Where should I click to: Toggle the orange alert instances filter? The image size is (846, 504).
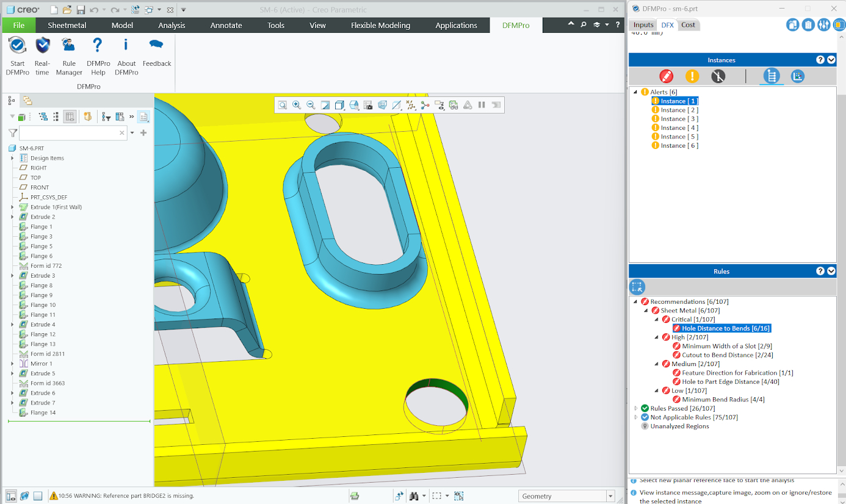click(x=692, y=76)
